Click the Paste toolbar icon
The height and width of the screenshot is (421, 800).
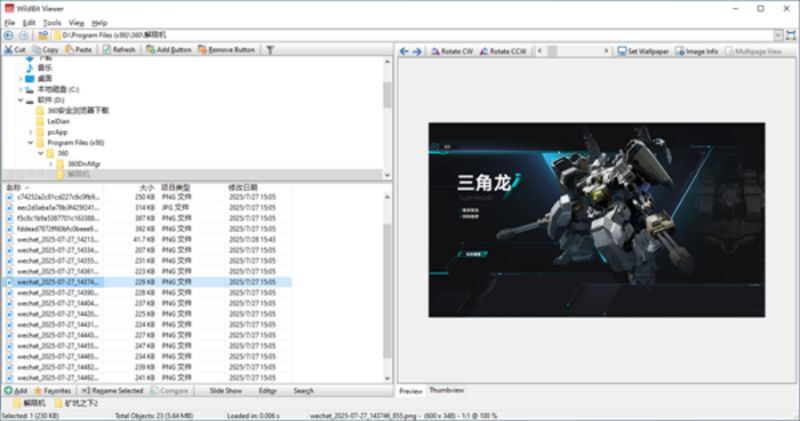click(x=69, y=49)
